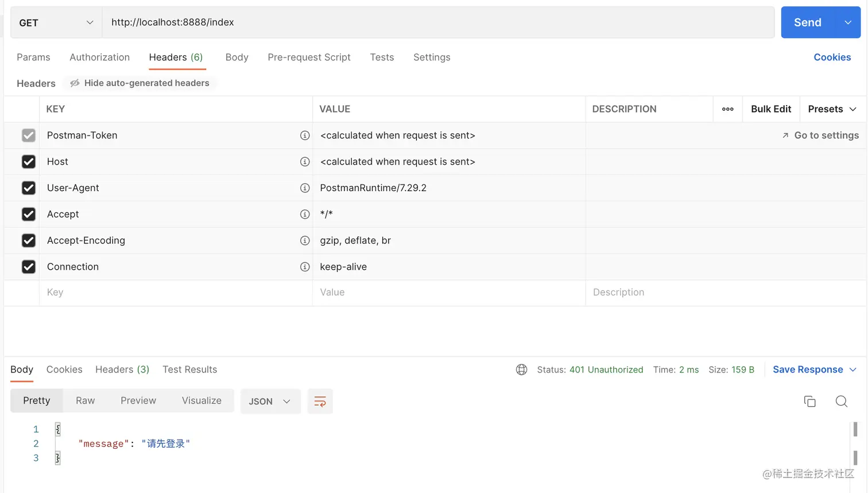Click the info icon beside User-Agent
This screenshot has height=493, width=868.
point(305,188)
